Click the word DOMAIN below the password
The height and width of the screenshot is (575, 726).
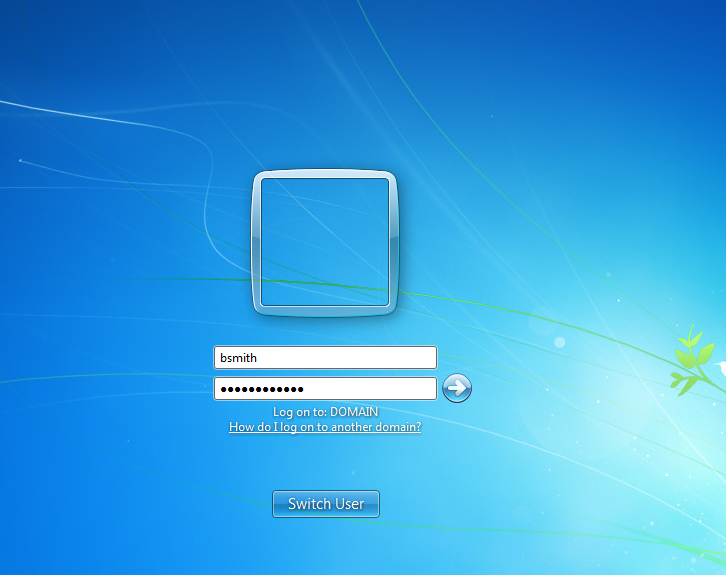[354, 411]
